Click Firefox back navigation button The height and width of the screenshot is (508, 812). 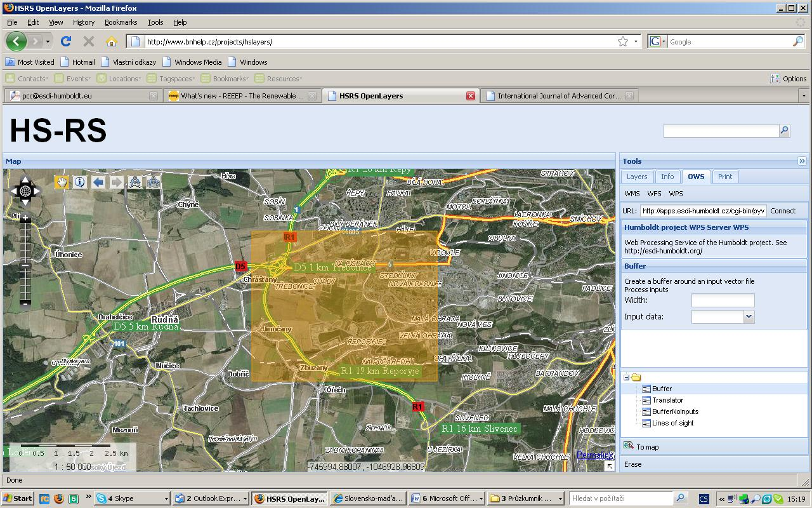click(16, 41)
